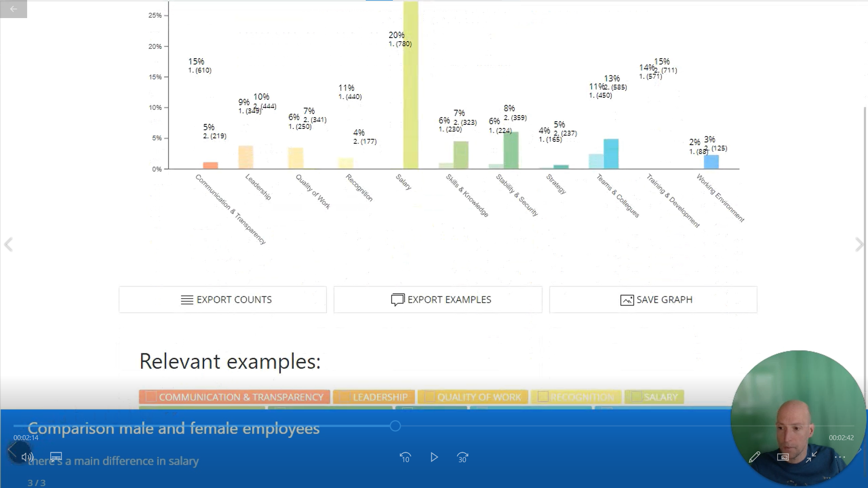Shrink the webcam view with the collapse arrows icon
868x488 pixels.
pyautogui.click(x=812, y=457)
